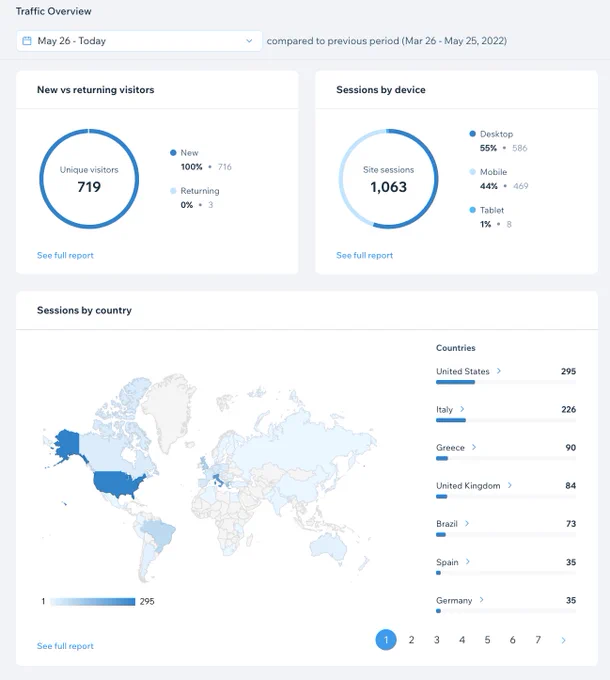Viewport: 610px width, 680px height.
Task: Click the Traffic Overview heading
Action: [53, 11]
